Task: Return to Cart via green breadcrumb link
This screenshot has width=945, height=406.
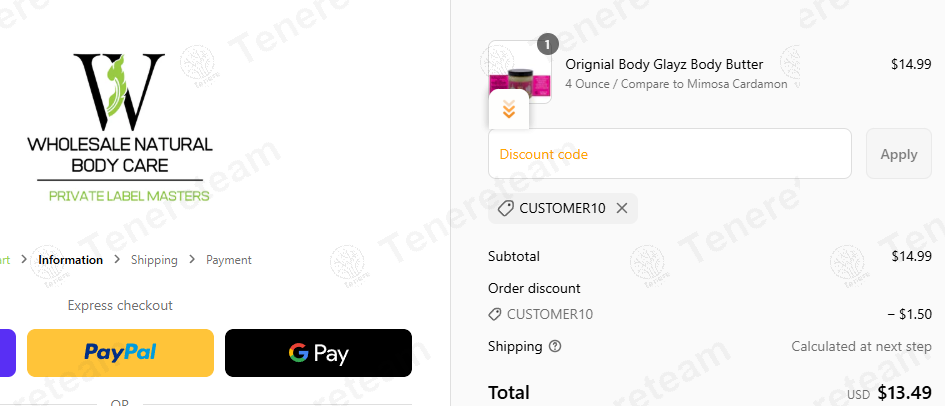Action: point(5,260)
